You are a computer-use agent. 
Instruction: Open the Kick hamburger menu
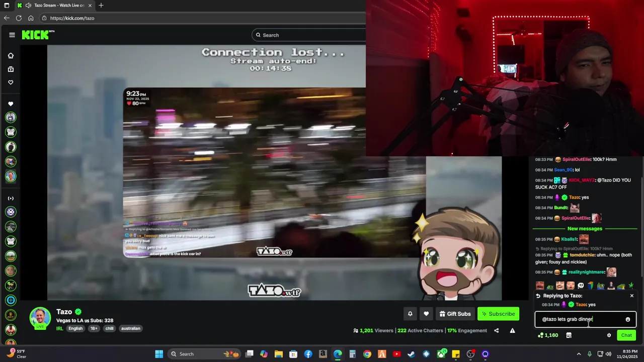pos(12,35)
